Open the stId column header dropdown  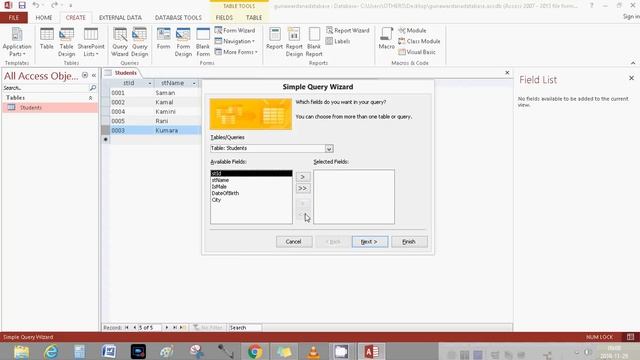(x=150, y=83)
